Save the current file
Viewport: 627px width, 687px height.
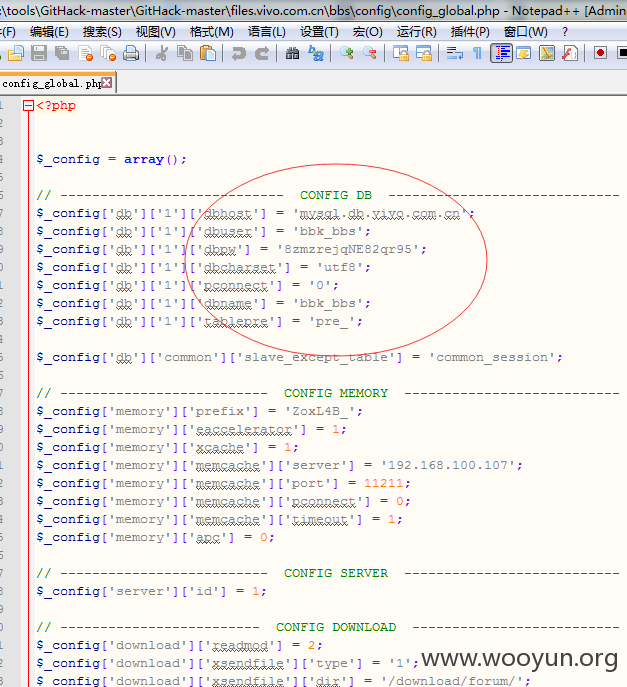click(39, 53)
